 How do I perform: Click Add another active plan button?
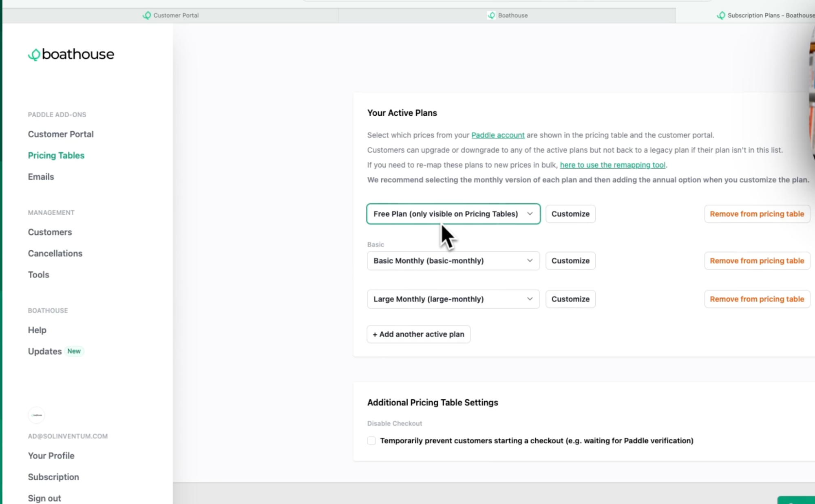[x=418, y=334]
